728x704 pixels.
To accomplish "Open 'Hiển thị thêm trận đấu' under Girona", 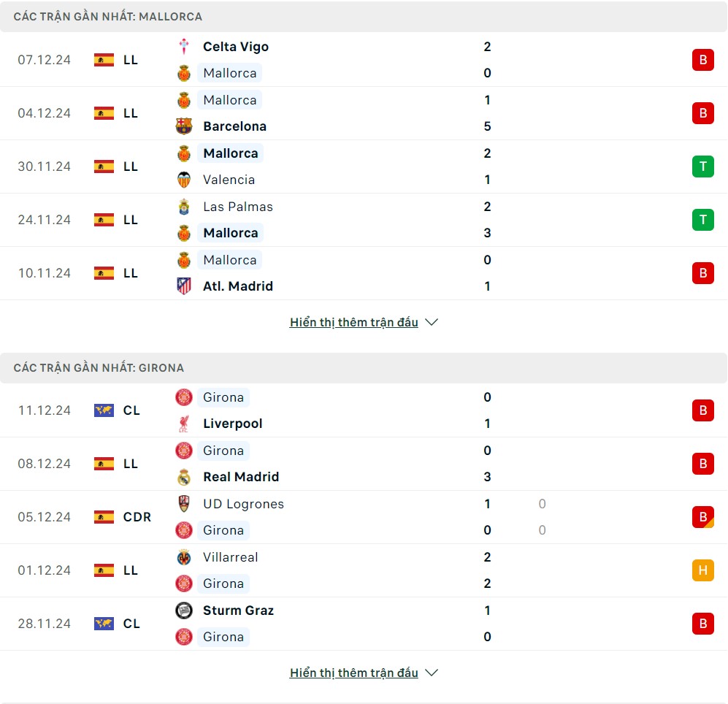I will click(354, 673).
